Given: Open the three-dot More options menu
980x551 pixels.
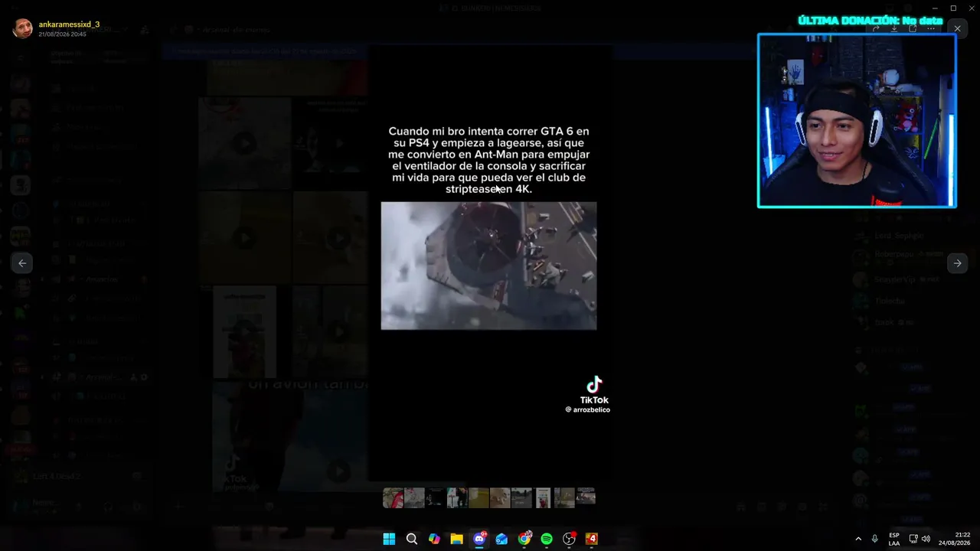Looking at the screenshot, I should tap(931, 28).
